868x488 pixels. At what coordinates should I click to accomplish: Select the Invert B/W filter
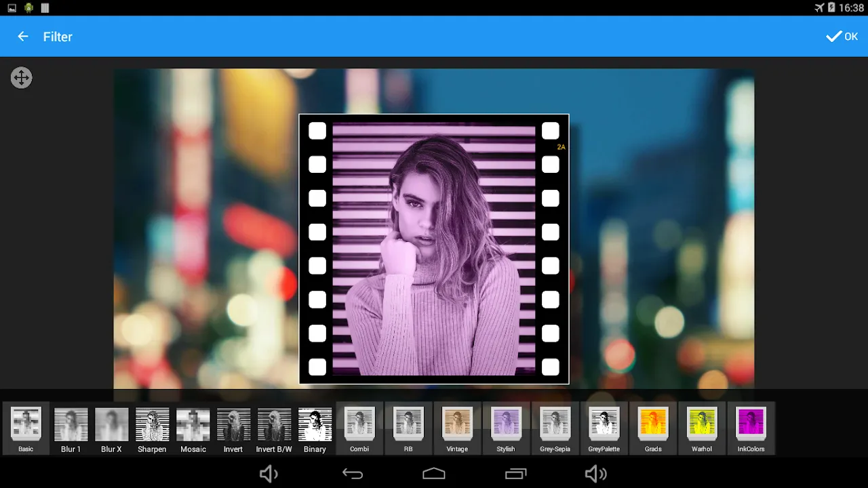tap(274, 429)
